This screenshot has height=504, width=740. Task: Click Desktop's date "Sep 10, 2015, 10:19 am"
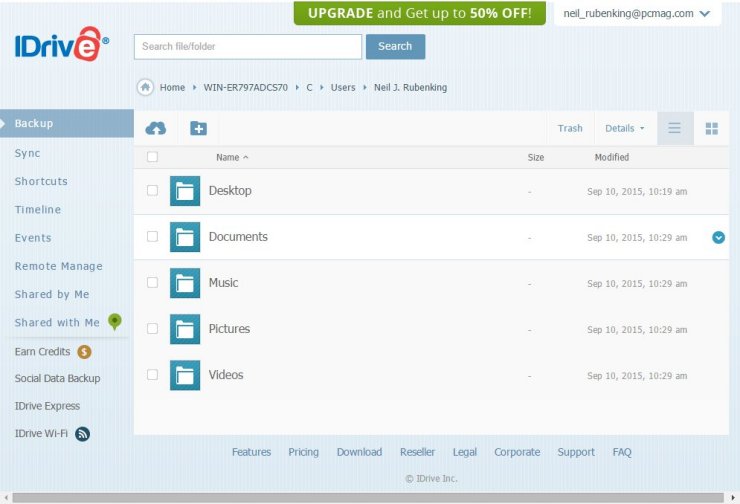[x=637, y=192]
